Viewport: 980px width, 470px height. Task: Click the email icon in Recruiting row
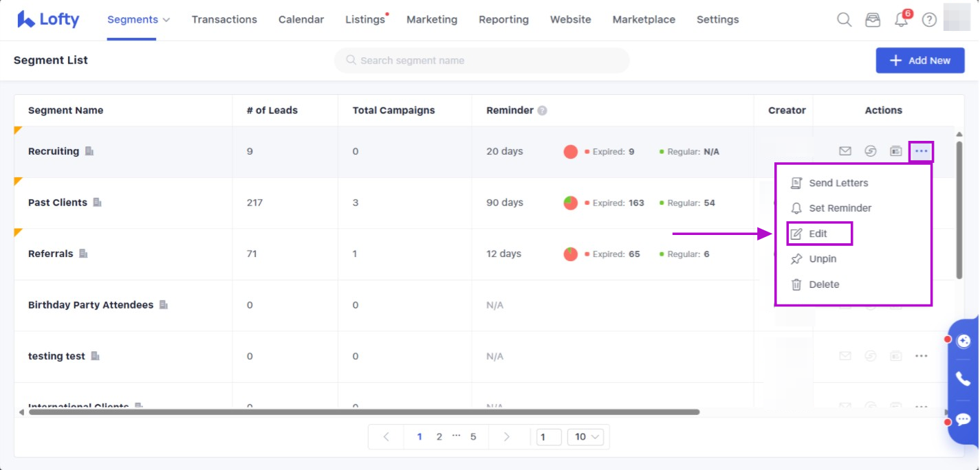(x=845, y=151)
